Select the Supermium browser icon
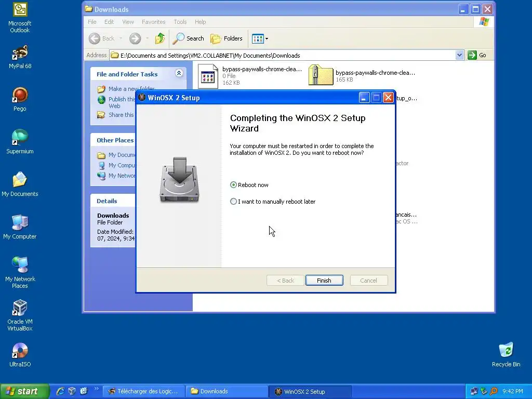This screenshot has width=532, height=399. (x=20, y=142)
